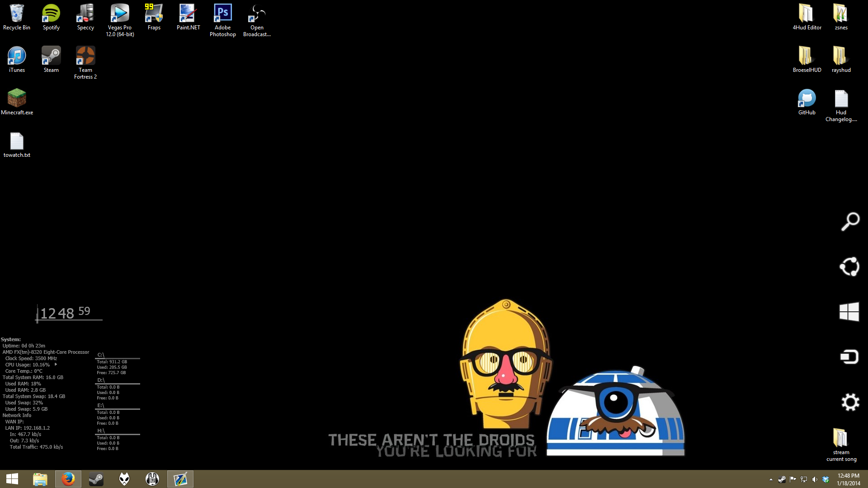Screen dimensions: 868x488
Task: Click the 'Total Traffic: 475.0 kb/s' line
Action: 37,447
